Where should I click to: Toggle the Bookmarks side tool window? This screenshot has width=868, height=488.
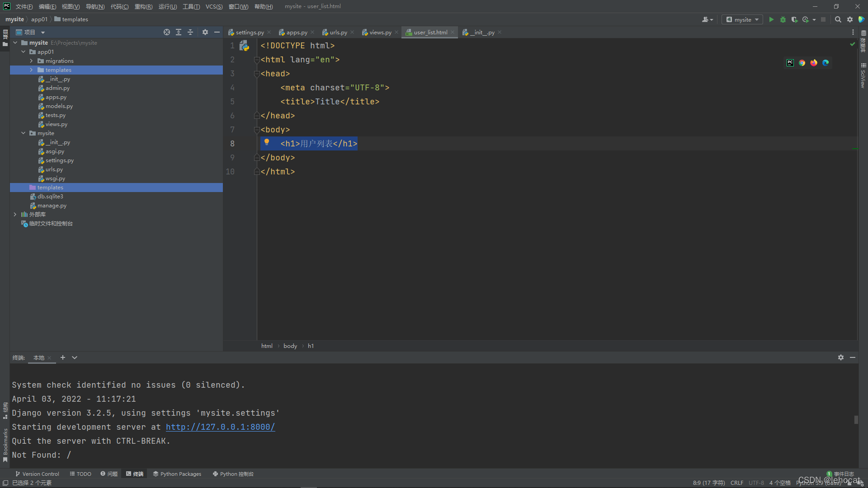(x=5, y=445)
